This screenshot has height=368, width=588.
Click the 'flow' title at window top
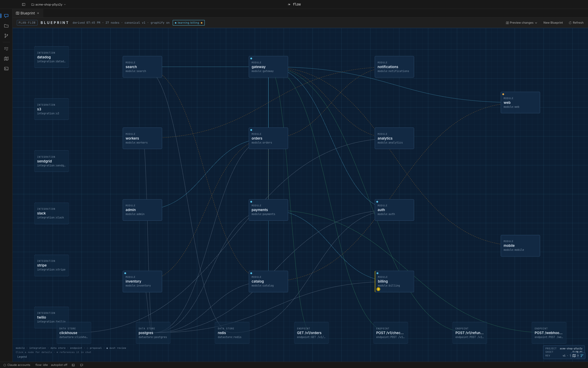tap(297, 4)
